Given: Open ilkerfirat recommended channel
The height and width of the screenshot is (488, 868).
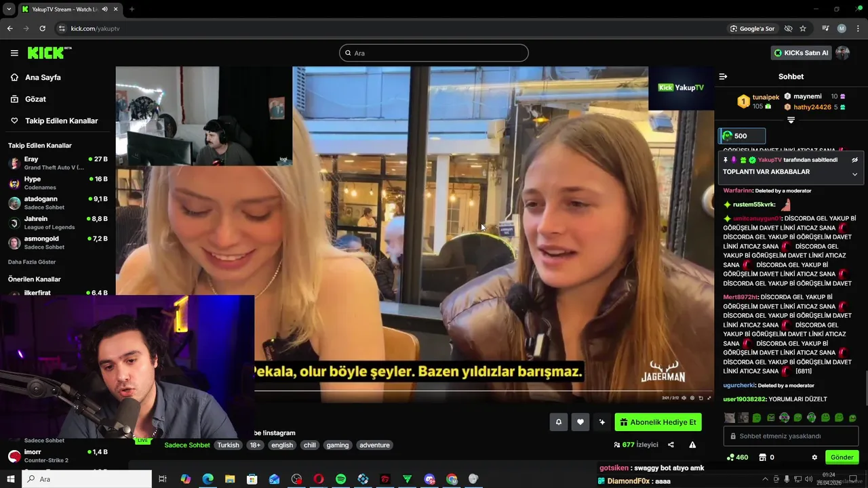Looking at the screenshot, I should pos(58,293).
